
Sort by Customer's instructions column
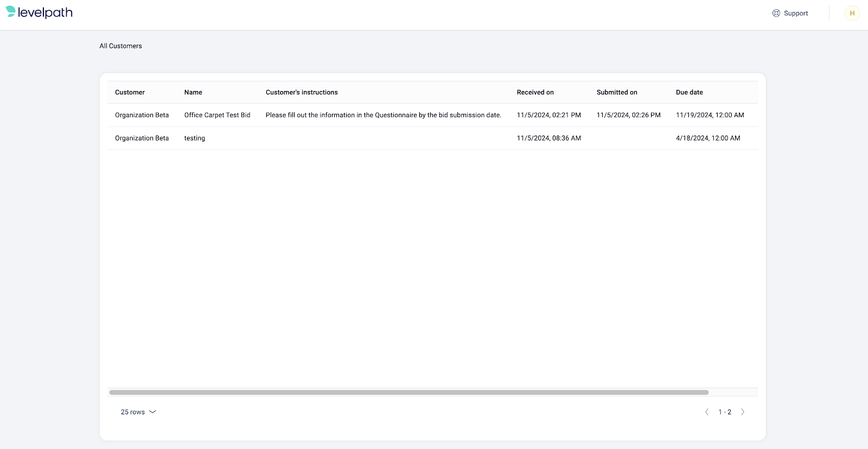302,92
